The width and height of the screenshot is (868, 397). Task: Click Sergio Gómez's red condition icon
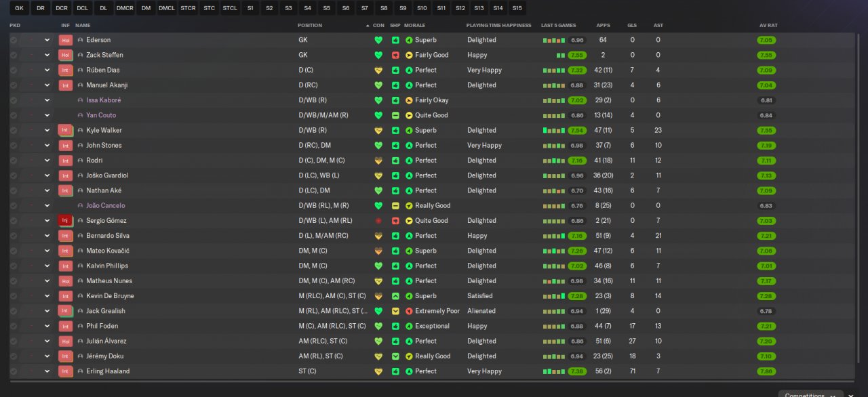tap(378, 220)
